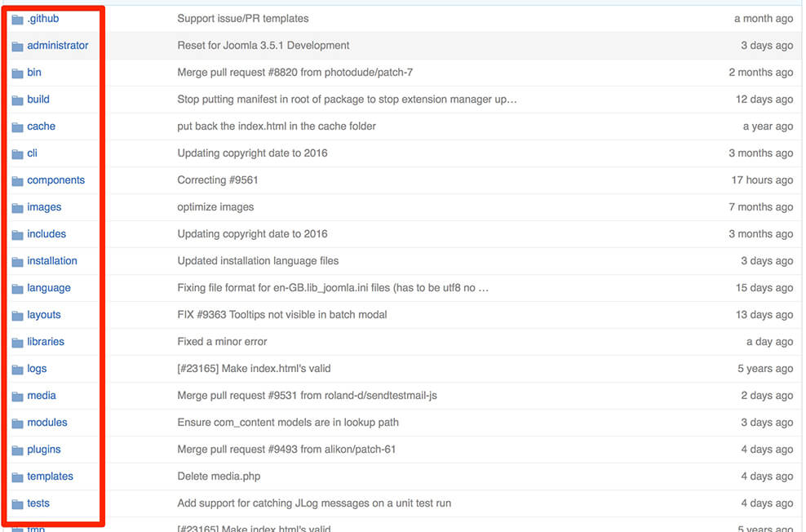
Task: View commit 'Fixed a minor error'
Action: [222, 342]
